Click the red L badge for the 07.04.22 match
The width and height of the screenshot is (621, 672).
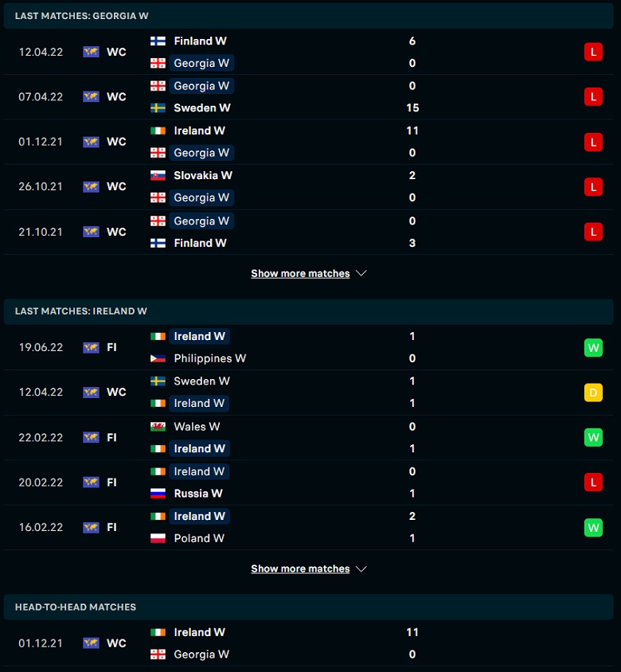pos(593,97)
